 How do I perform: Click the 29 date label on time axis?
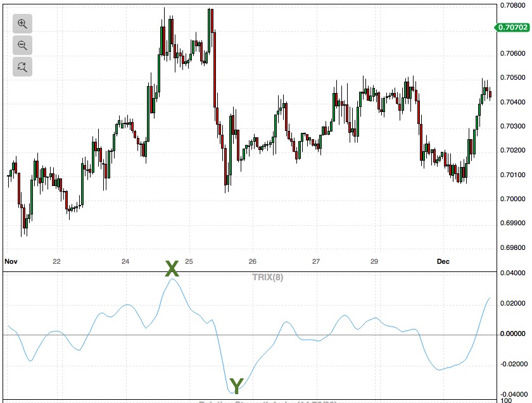click(374, 261)
